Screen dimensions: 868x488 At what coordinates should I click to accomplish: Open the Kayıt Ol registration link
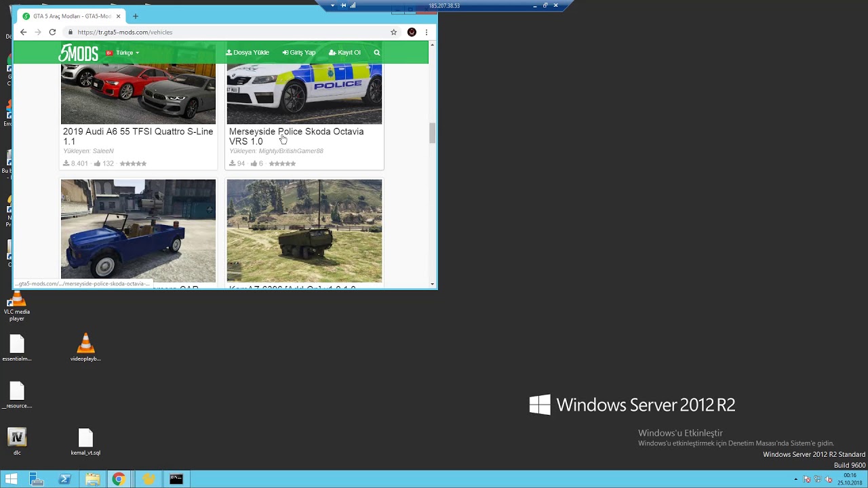point(344,52)
